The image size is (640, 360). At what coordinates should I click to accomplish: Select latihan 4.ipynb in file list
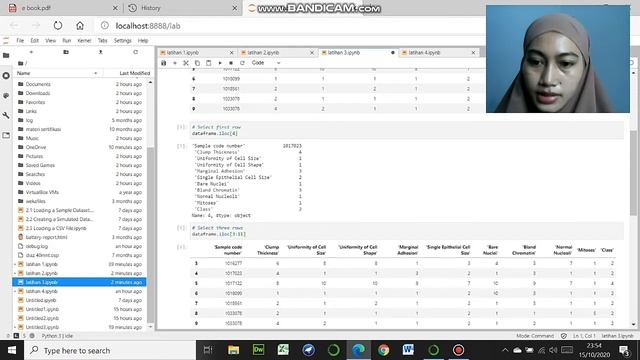80,291
